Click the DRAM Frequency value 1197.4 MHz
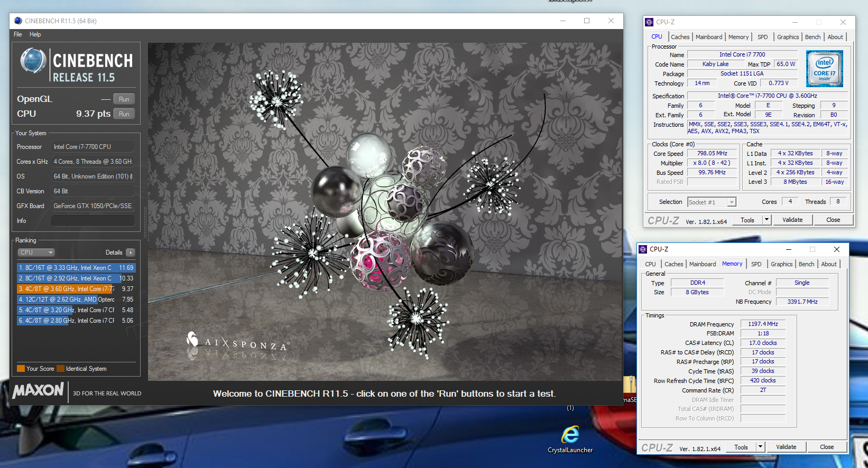Viewport: 868px width, 468px height. point(763,324)
